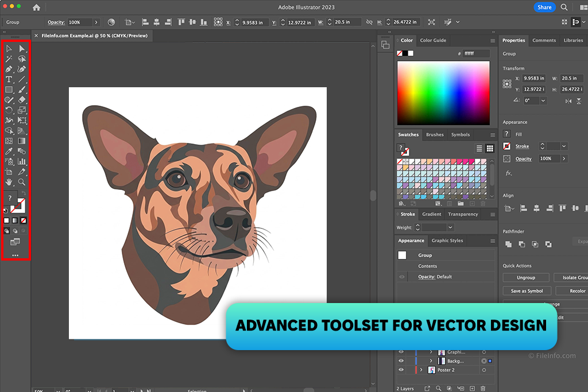This screenshot has width=588, height=392.
Task: Select the Direct Selection tool
Action: [x=22, y=49]
